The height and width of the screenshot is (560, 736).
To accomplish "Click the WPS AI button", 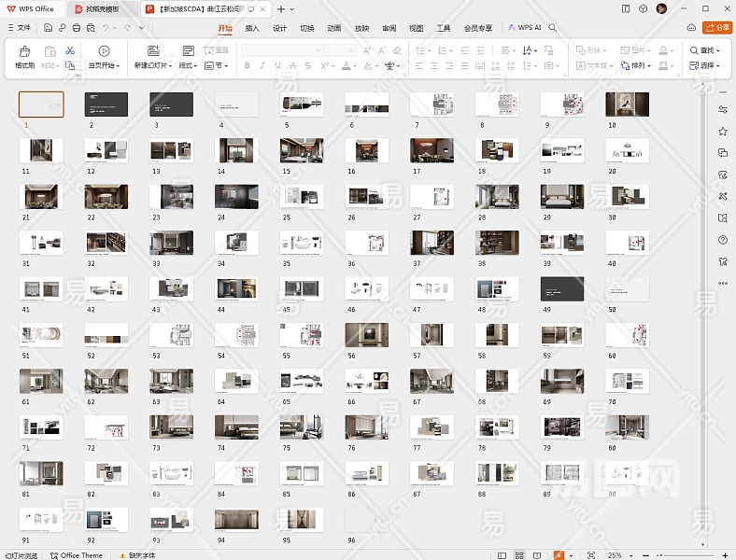I will tap(525, 28).
